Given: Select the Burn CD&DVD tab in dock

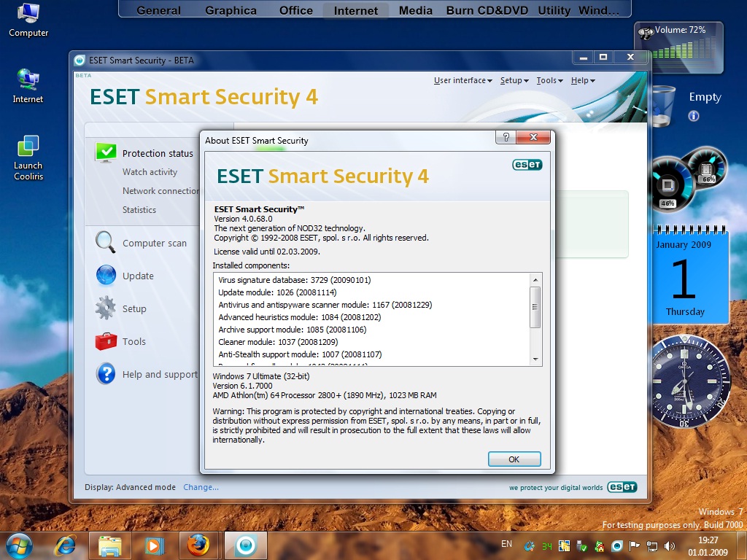Looking at the screenshot, I should 487,10.
